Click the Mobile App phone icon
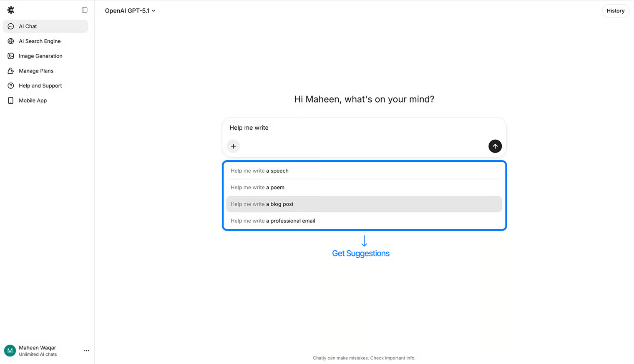The image size is (634, 364). [x=11, y=100]
